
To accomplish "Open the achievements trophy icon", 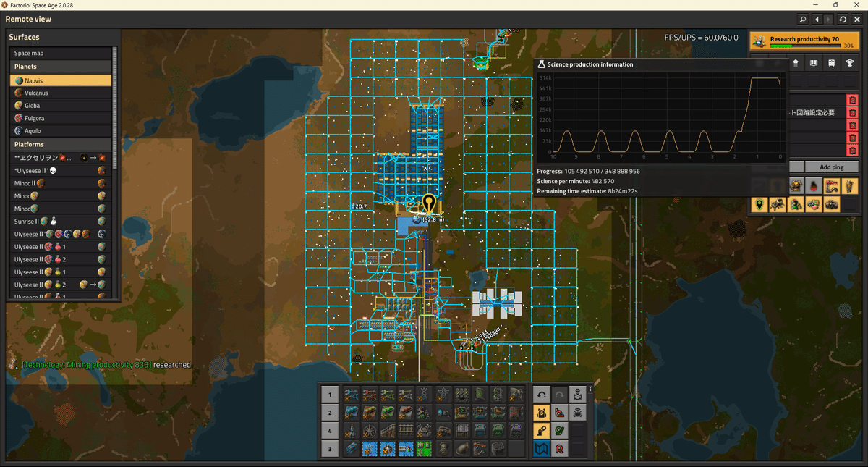I will point(849,63).
